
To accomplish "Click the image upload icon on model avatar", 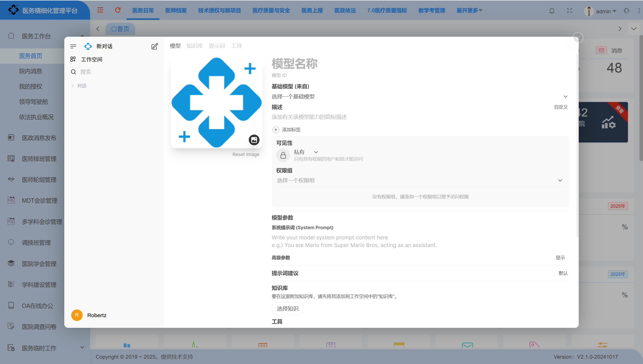I will (x=254, y=140).
